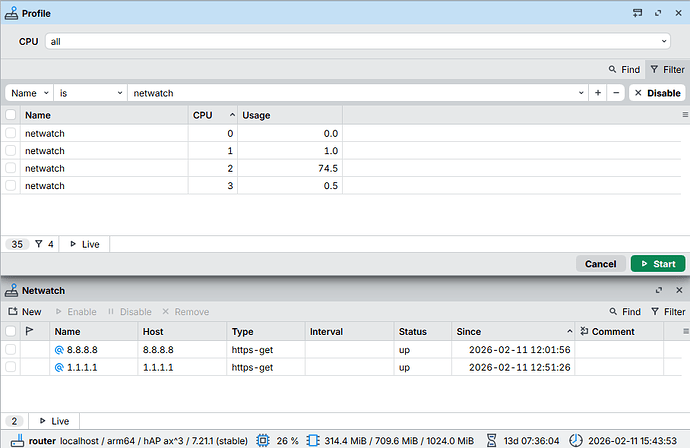Click Enable in the Netwatch toolbar

(76, 312)
